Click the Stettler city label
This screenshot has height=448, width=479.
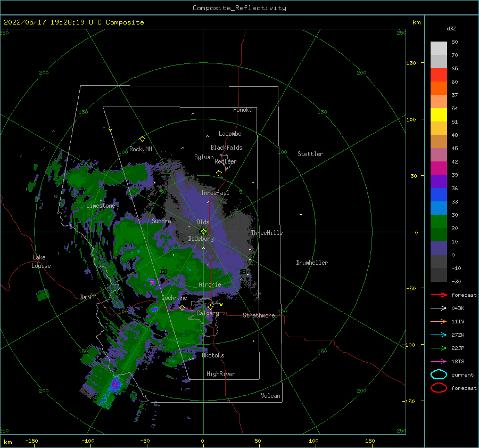(310, 154)
